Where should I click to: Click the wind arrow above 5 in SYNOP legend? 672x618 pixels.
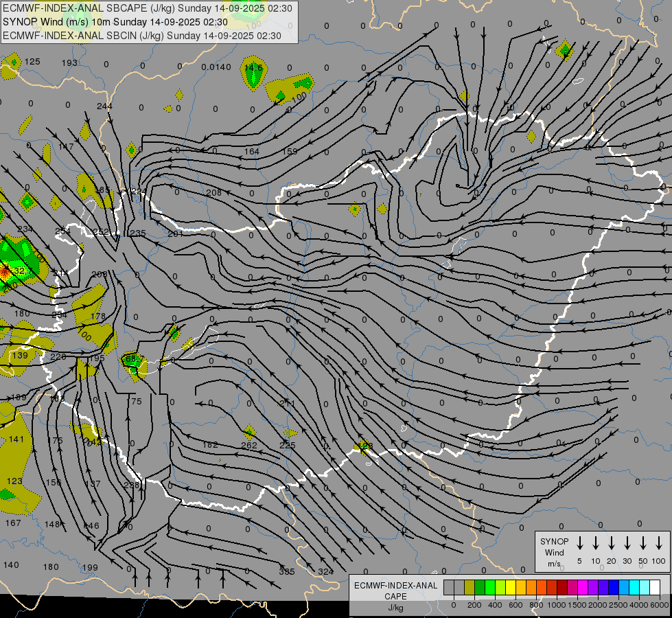[x=579, y=543]
